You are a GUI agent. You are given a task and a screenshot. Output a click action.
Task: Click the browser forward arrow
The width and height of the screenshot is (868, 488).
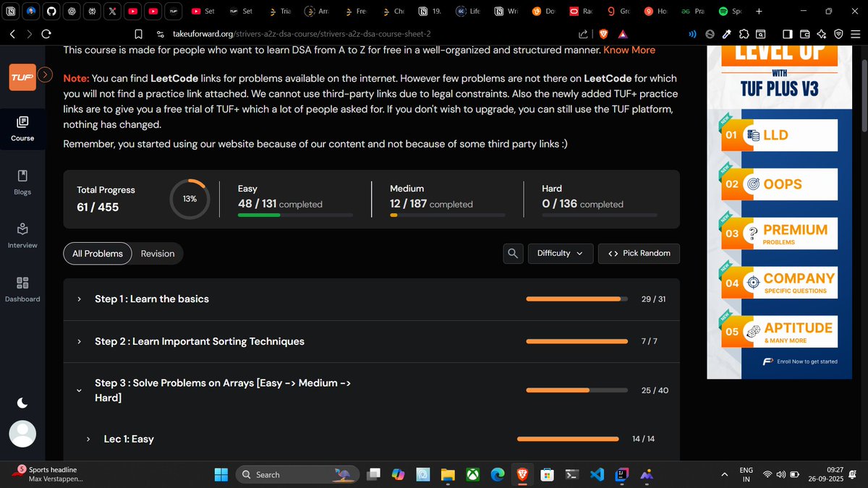click(29, 34)
